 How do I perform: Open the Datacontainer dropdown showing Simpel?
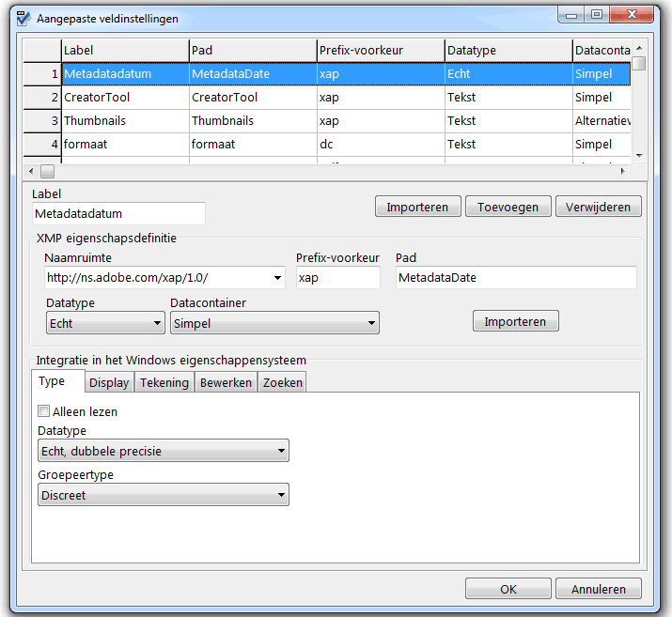point(274,323)
